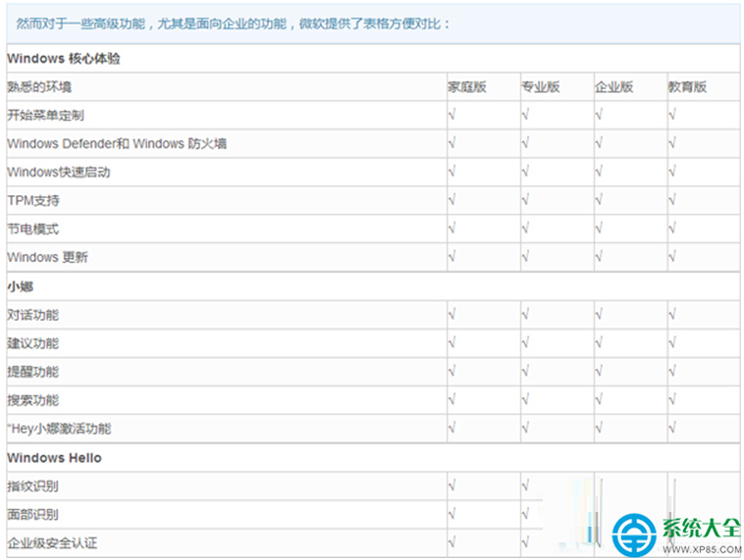Screen dimensions: 744x560
Task: Click the 家庭版 checkmark for 企业级安全认证
Action: click(x=452, y=542)
